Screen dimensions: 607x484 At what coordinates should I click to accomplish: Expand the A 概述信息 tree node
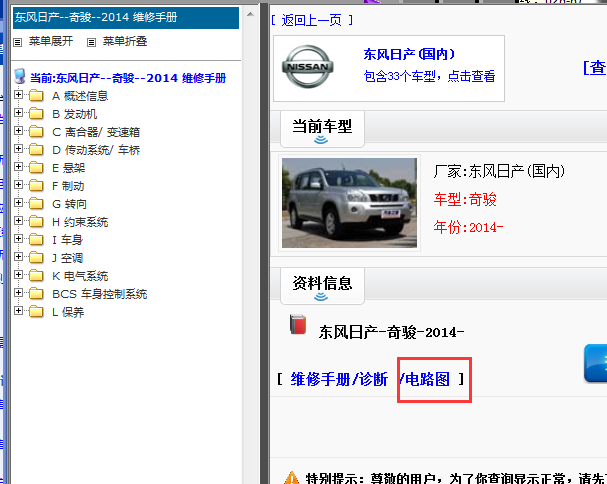(x=18, y=94)
